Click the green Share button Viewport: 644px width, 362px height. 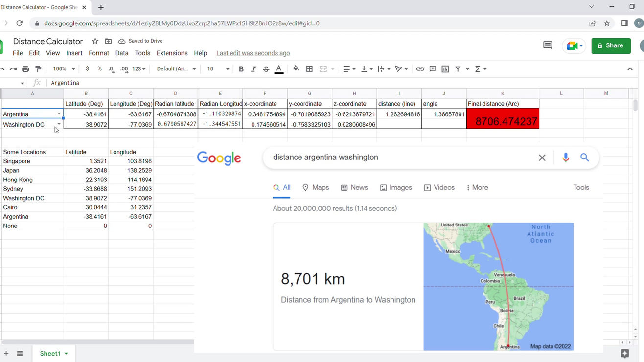611,45
